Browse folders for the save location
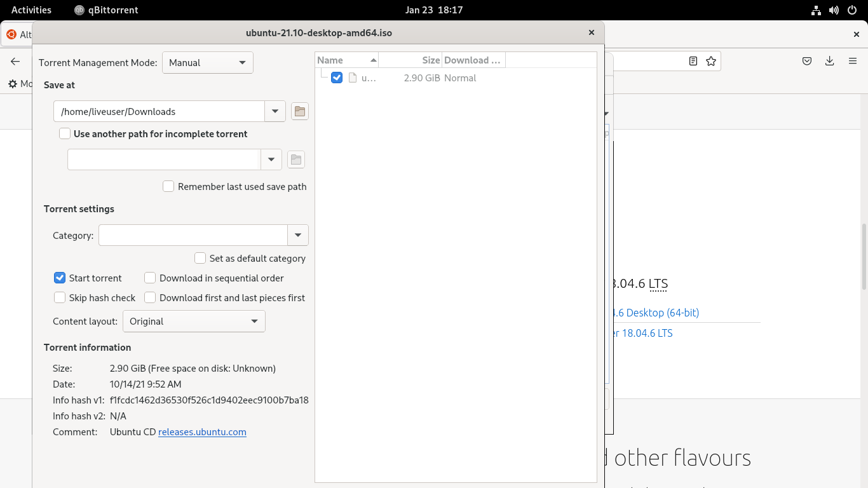Screen dimensions: 868x488 (x=299, y=111)
